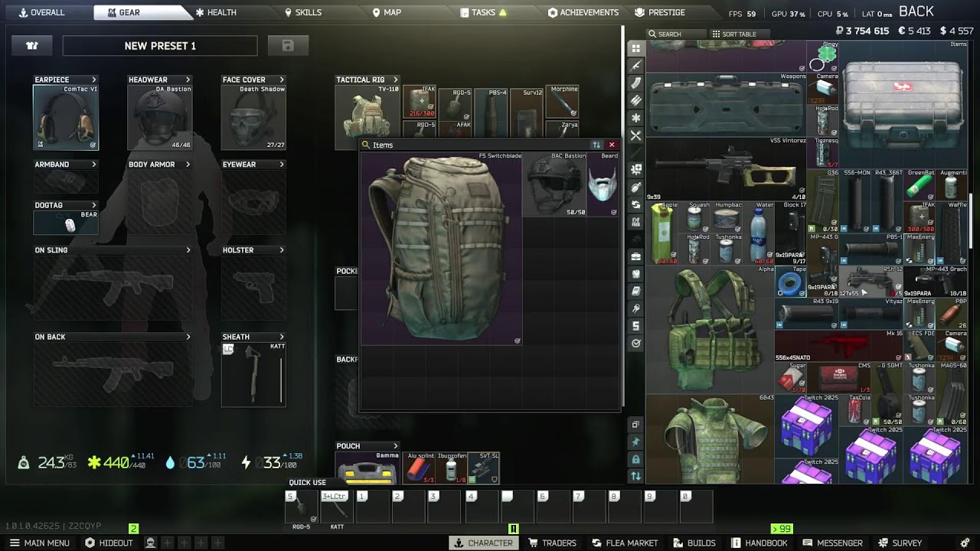Go to the Hideout
This screenshot has height=551, width=980.
coord(109,543)
